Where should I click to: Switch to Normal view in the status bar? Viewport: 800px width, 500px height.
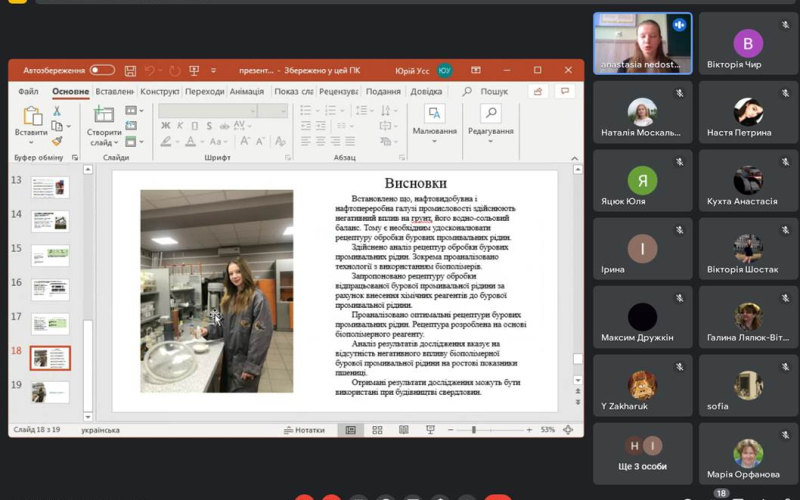tap(351, 430)
